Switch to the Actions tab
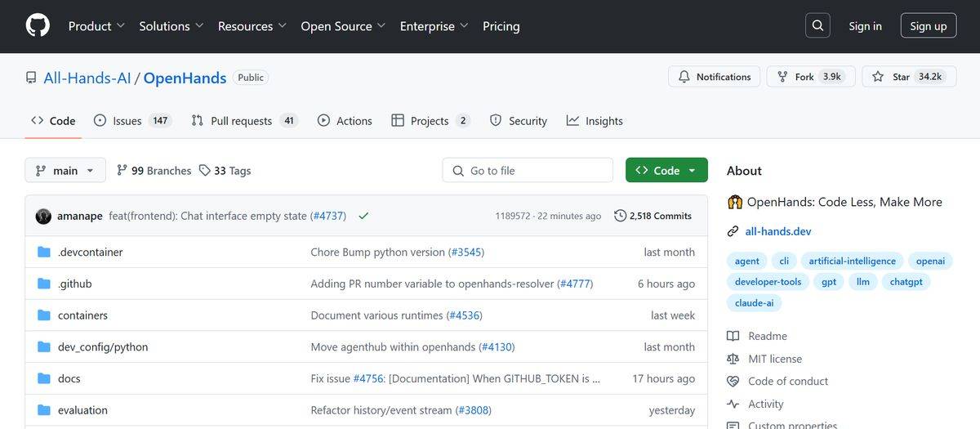Viewport: 980px width, 429px height. tap(345, 120)
